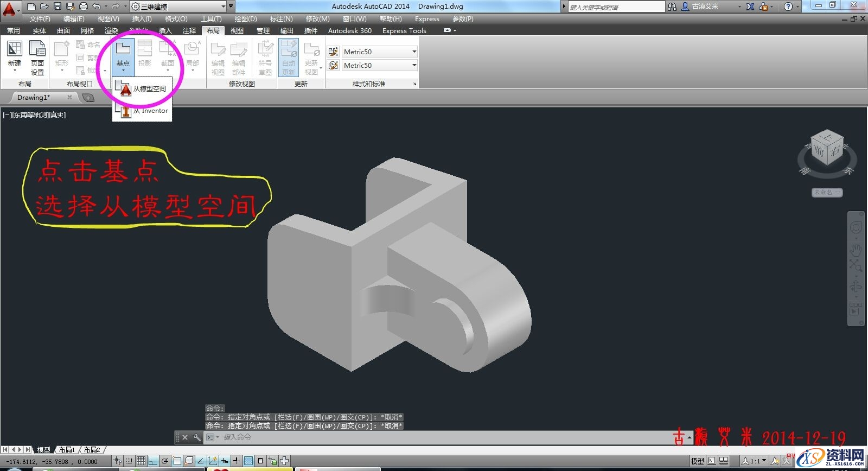
Task: Expand the first Metric50 style dropdown
Action: (x=414, y=52)
